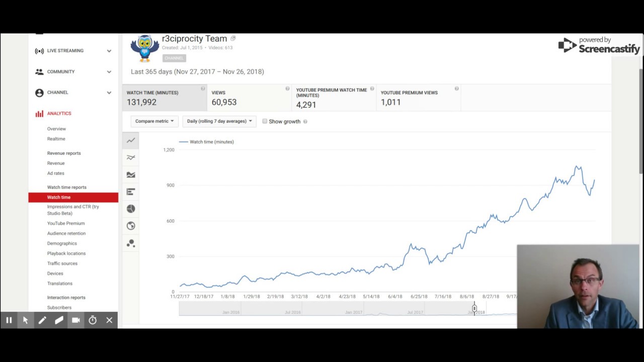Viewport: 644px width, 362px height.
Task: Select the pie chart view icon
Action: (131, 209)
